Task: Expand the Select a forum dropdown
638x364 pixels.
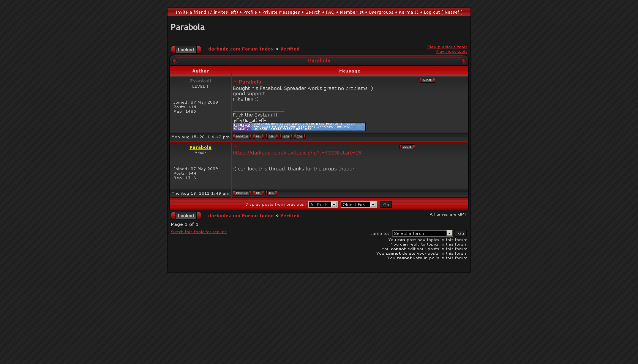Action: 422,233
